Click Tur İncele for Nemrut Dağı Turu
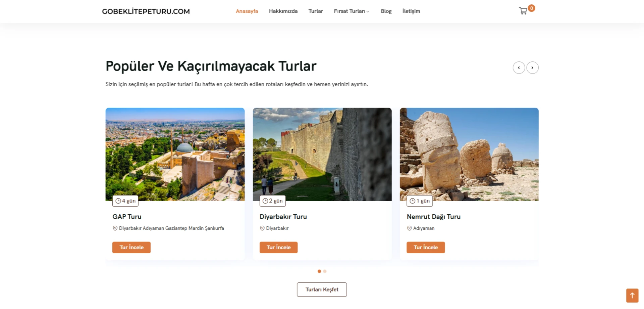This screenshot has width=644, height=309. click(426, 248)
